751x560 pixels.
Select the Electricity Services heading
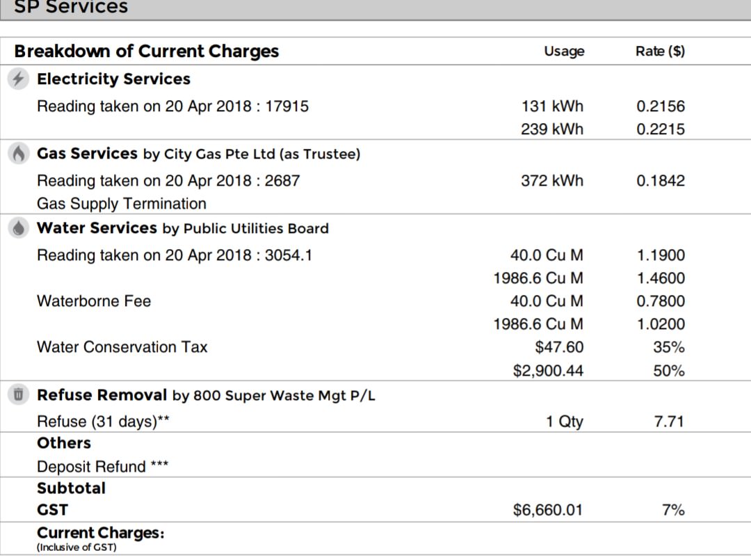pos(113,79)
